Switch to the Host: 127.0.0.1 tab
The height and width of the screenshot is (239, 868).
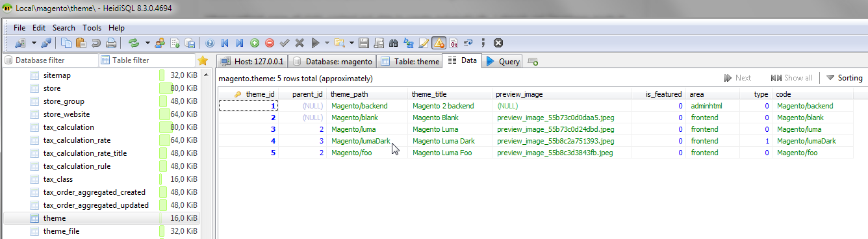(251, 62)
